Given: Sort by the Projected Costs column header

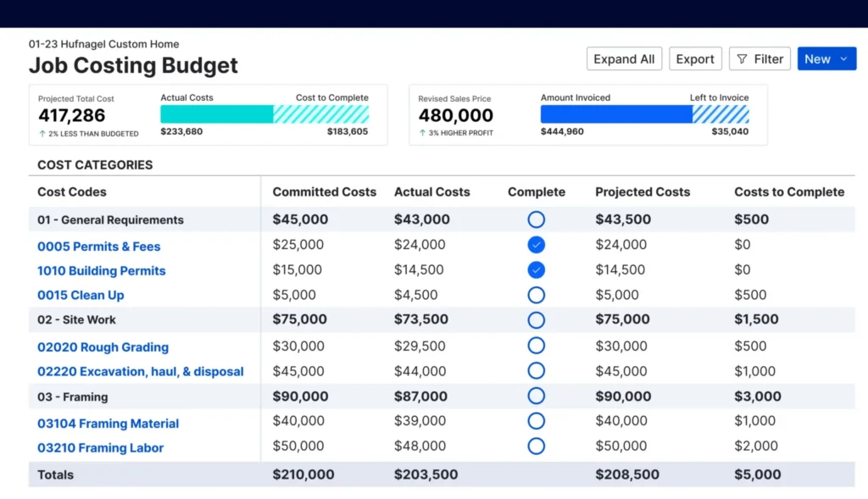Looking at the screenshot, I should point(643,192).
